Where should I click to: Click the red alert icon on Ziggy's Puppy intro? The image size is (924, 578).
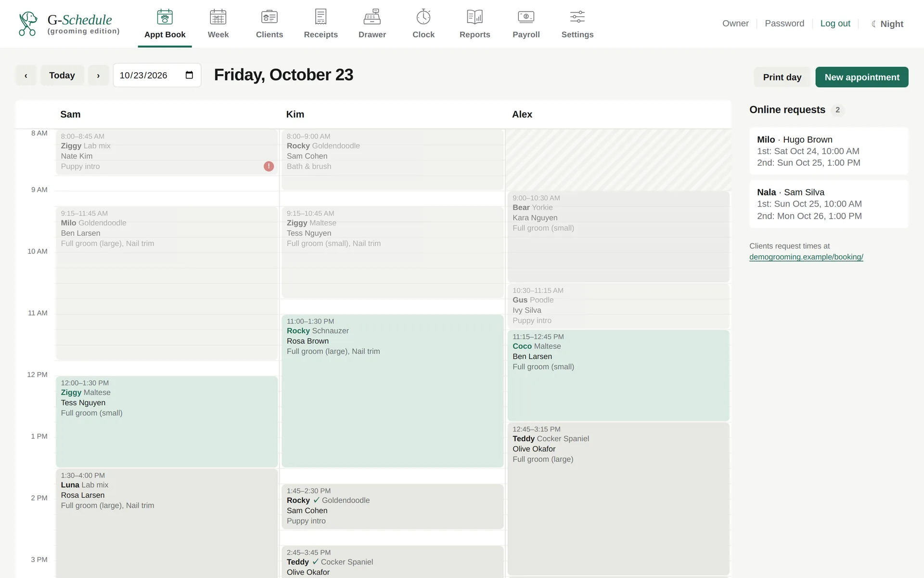click(269, 166)
